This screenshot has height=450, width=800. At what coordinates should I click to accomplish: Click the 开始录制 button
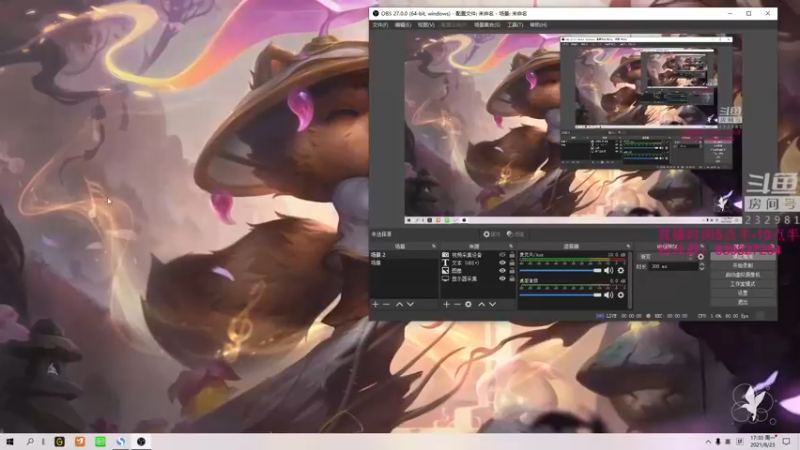tap(742, 266)
